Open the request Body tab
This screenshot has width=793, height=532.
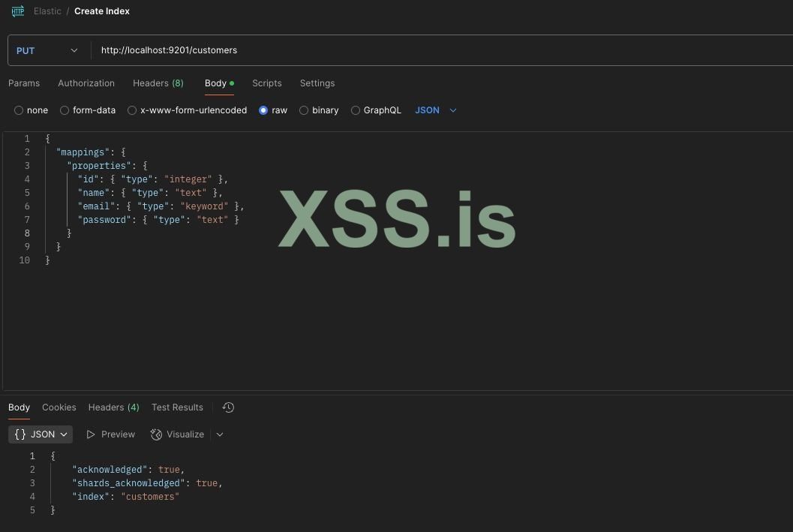[219, 83]
